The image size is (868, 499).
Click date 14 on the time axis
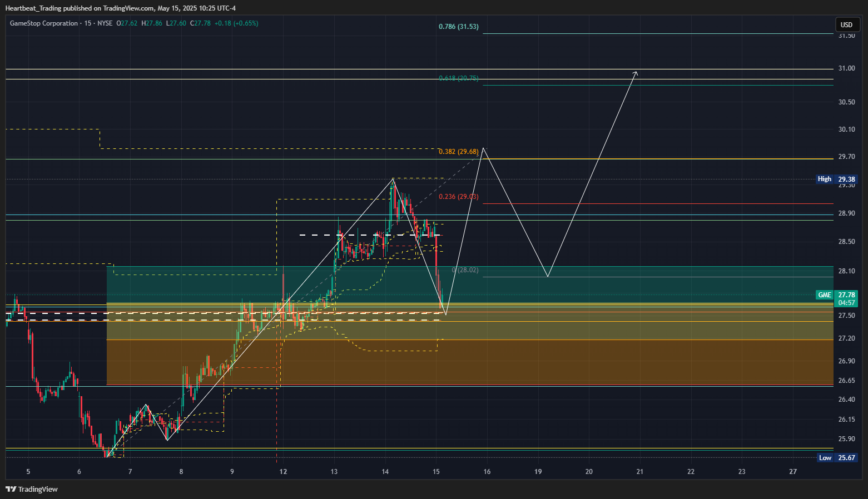(385, 472)
